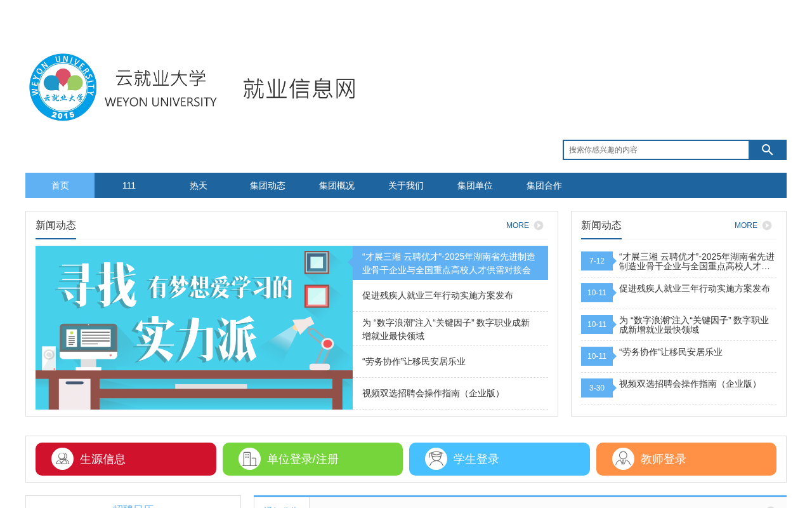This screenshot has height=508, width=812.
Task: Click the 7-12 date tag in right news list
Action: (x=597, y=261)
